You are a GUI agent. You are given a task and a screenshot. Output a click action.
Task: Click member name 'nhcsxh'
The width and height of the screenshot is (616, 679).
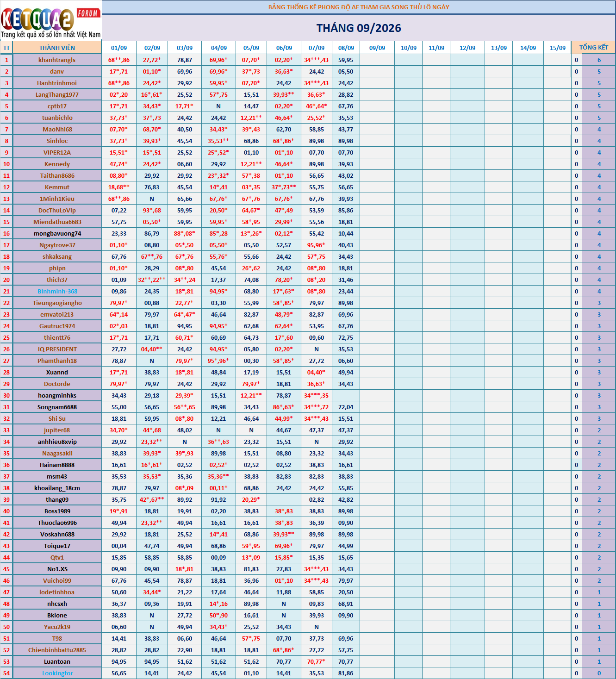tap(57, 604)
